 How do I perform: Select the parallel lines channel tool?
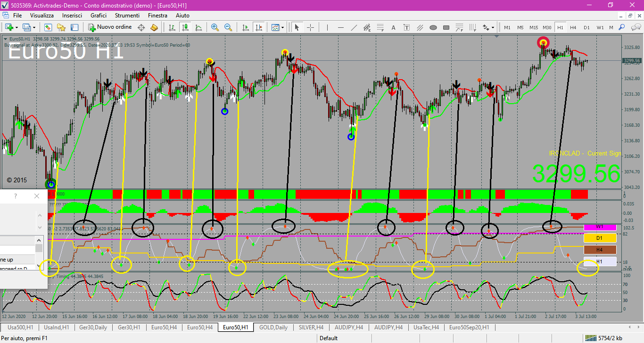420,27
